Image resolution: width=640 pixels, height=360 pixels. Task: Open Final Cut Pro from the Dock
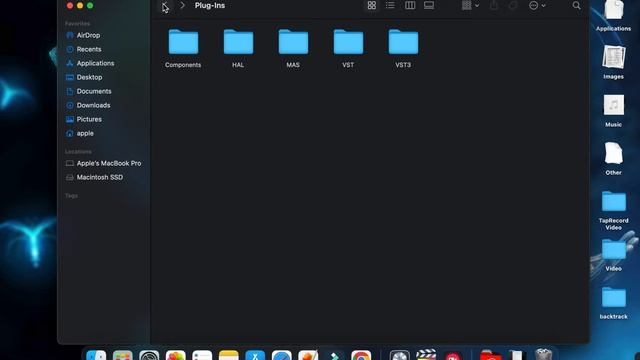[426, 354]
